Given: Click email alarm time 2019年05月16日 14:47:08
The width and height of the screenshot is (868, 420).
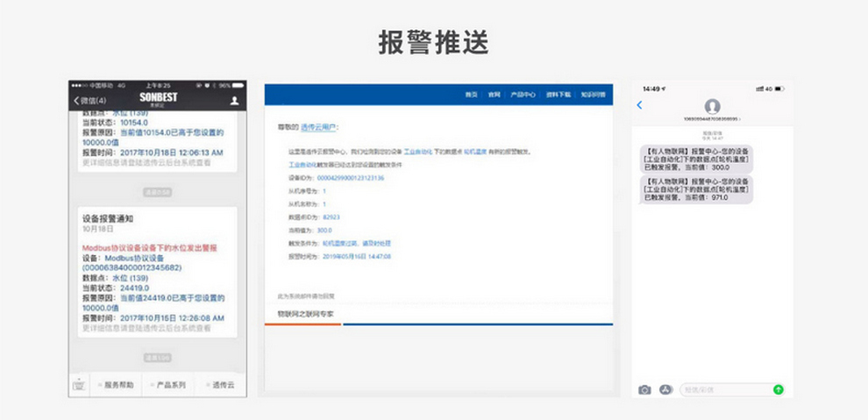Looking at the screenshot, I should click(357, 257).
